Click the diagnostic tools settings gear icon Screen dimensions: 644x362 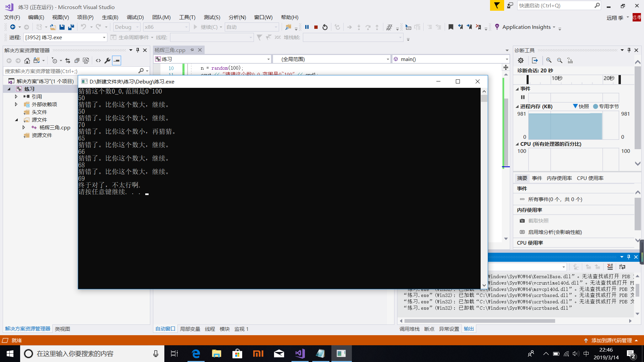click(x=521, y=60)
